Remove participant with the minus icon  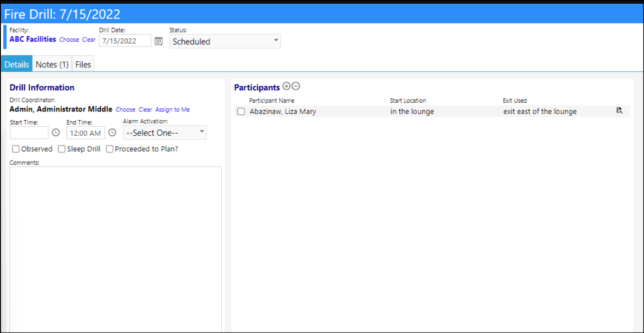coord(296,86)
